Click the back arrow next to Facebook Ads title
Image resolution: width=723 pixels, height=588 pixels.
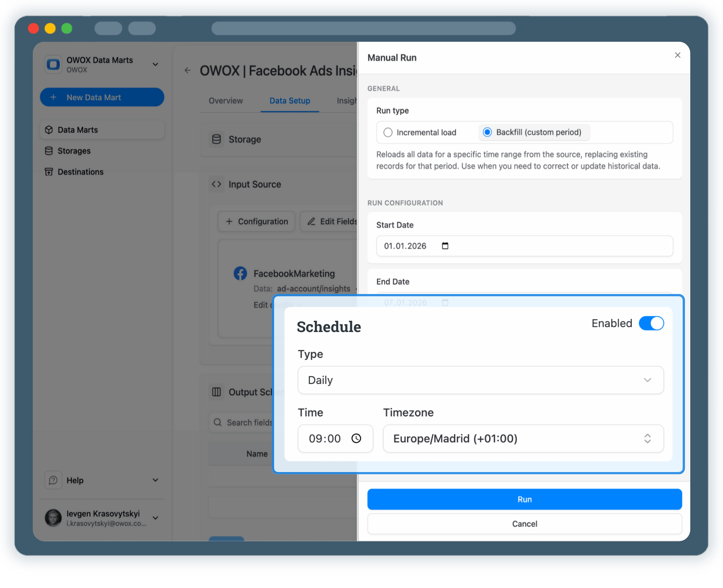(188, 70)
